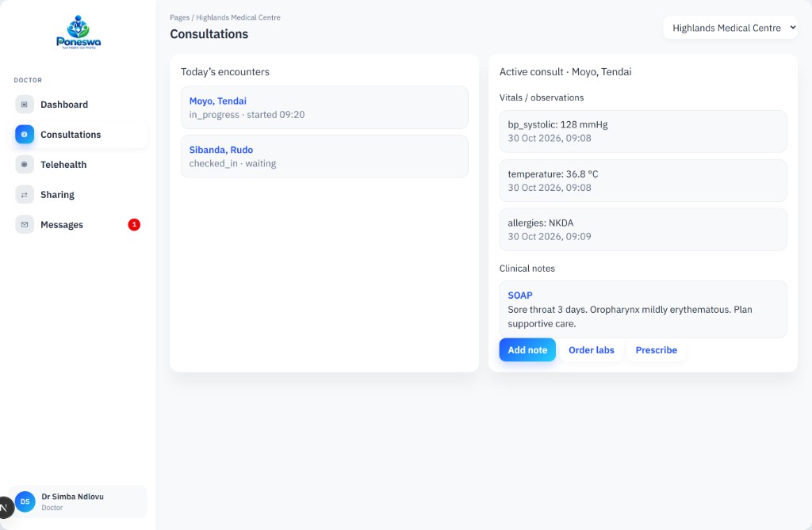Screen dimensions: 812x530
Task: Open the Moyo, Tendai encounter
Action: [x=324, y=108]
